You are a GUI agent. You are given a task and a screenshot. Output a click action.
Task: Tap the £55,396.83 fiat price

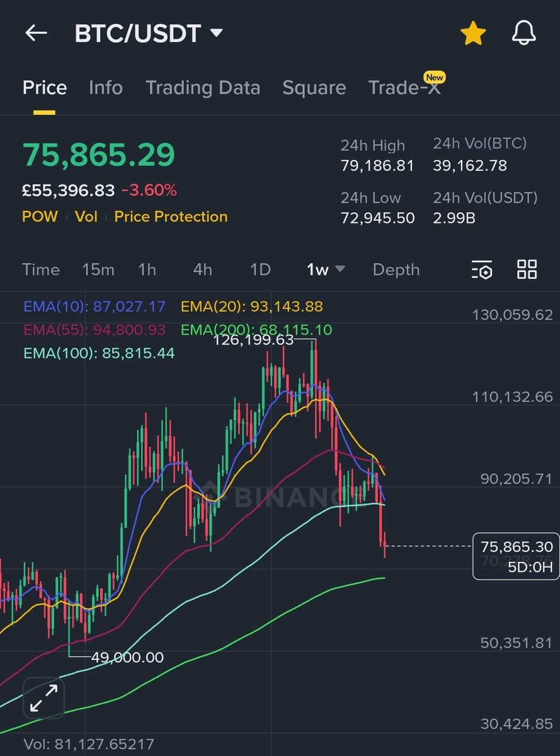(69, 190)
